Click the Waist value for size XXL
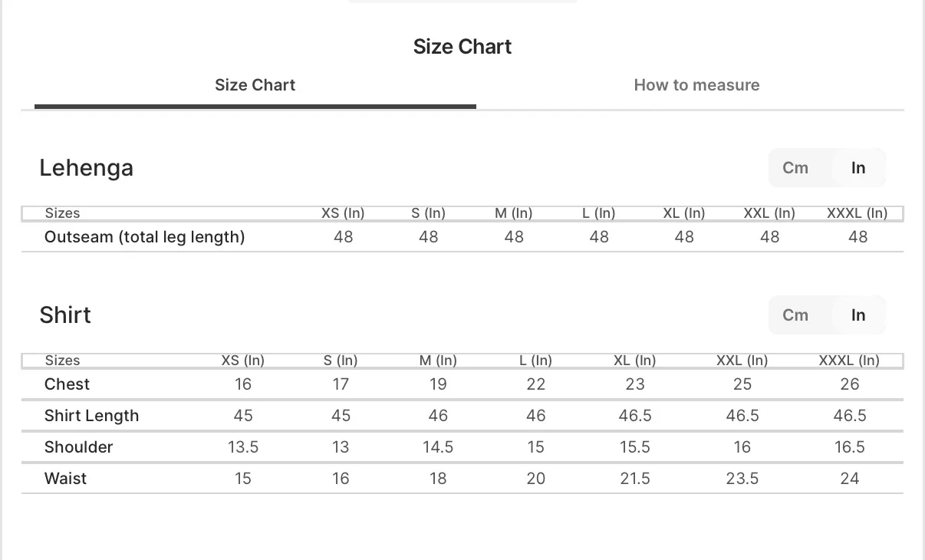The width and height of the screenshot is (925, 560). [x=742, y=479]
